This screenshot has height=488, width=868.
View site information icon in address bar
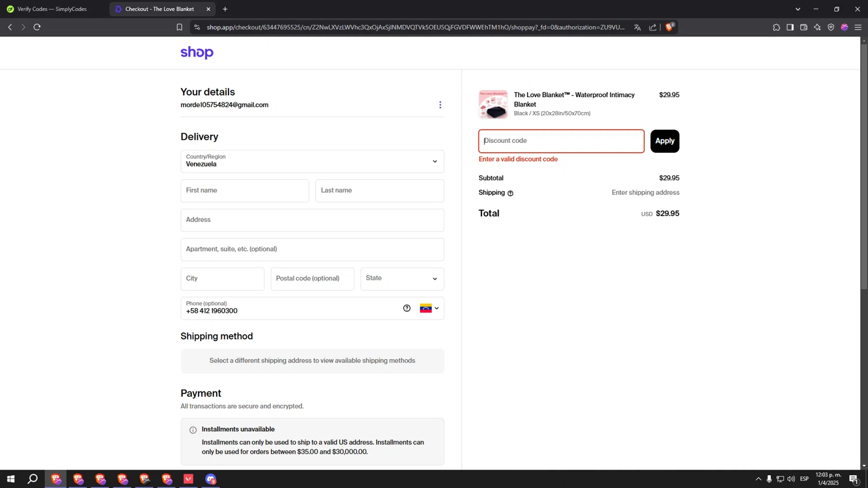[x=197, y=27]
